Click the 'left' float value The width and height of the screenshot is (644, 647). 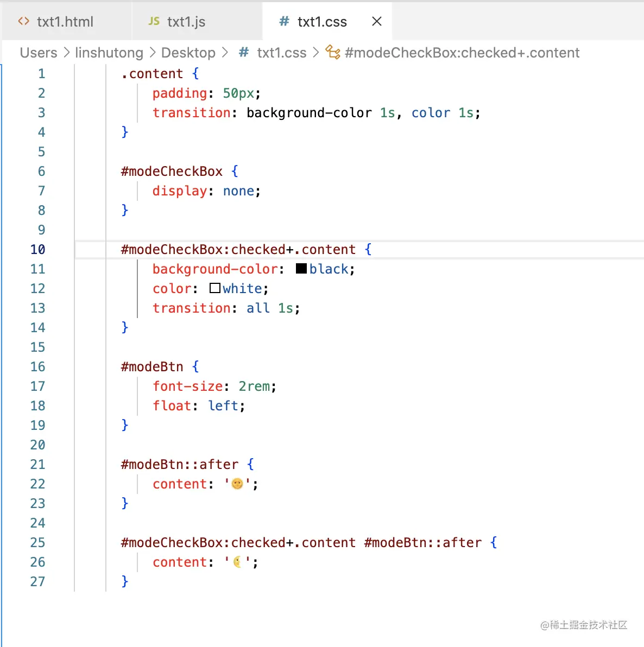pos(223,405)
